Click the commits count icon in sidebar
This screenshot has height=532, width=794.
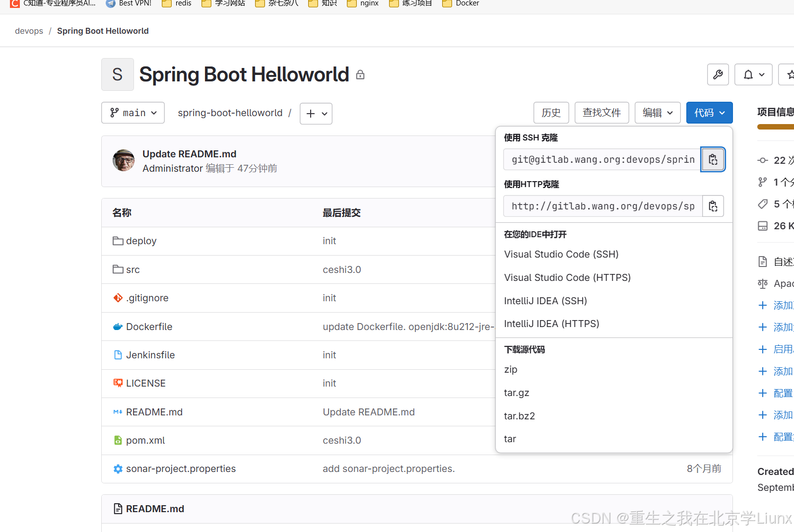763,160
